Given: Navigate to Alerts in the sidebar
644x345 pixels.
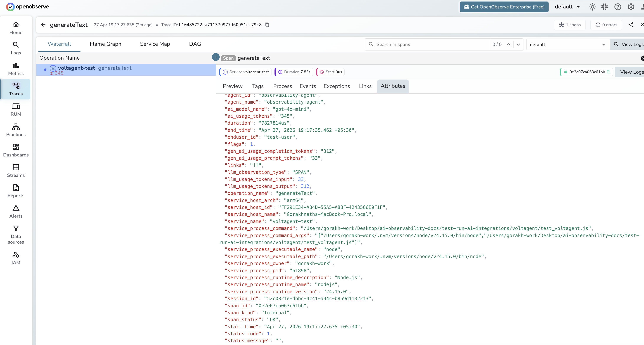Looking at the screenshot, I should click(15, 211).
